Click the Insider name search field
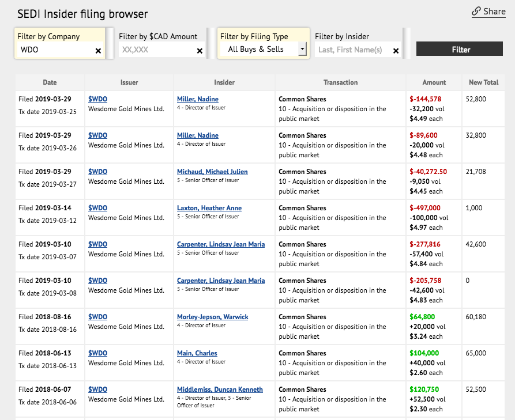 click(353, 50)
